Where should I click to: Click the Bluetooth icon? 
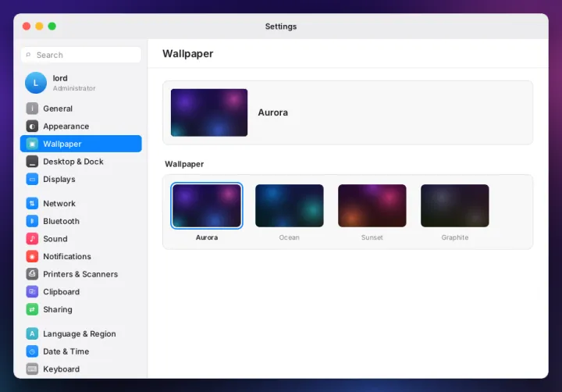[32, 221]
